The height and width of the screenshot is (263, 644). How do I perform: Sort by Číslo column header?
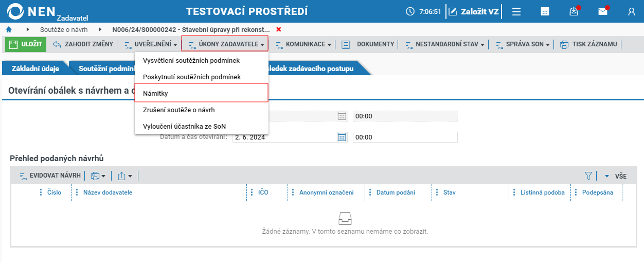point(54,192)
